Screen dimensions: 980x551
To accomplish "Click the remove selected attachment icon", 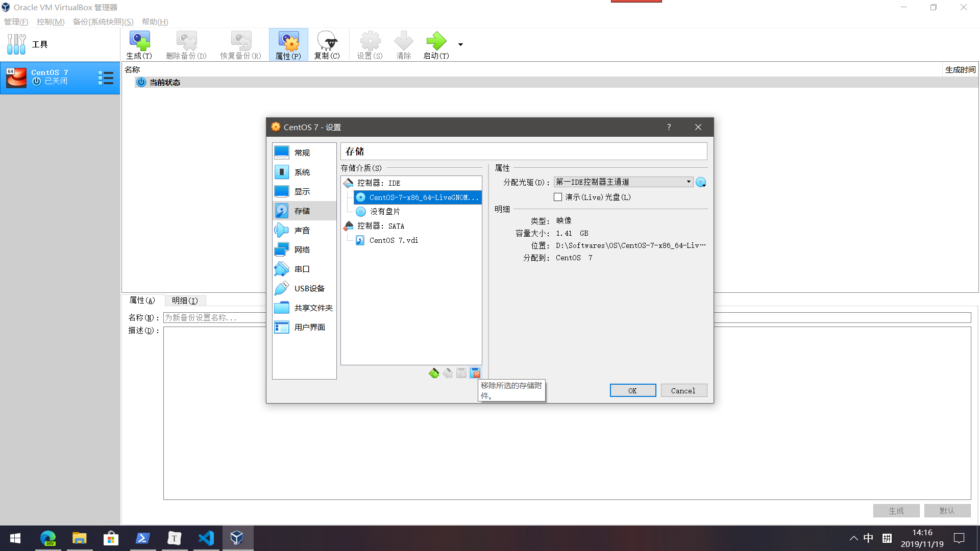I will click(475, 373).
